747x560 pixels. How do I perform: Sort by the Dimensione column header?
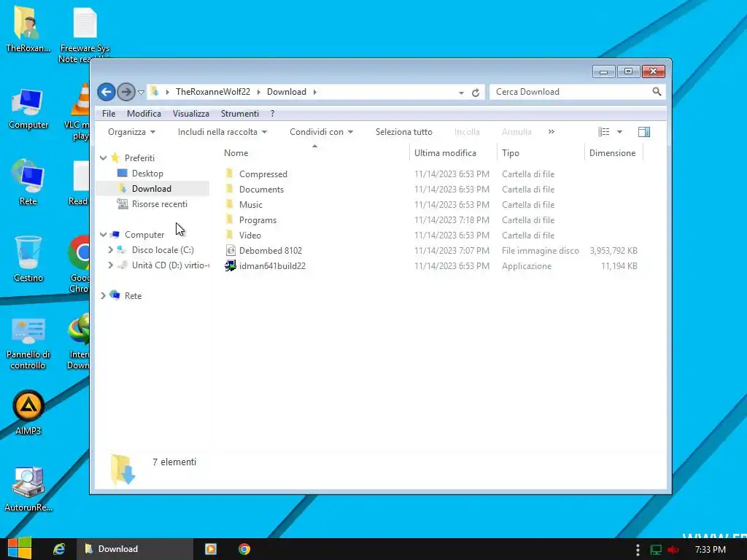pos(612,153)
